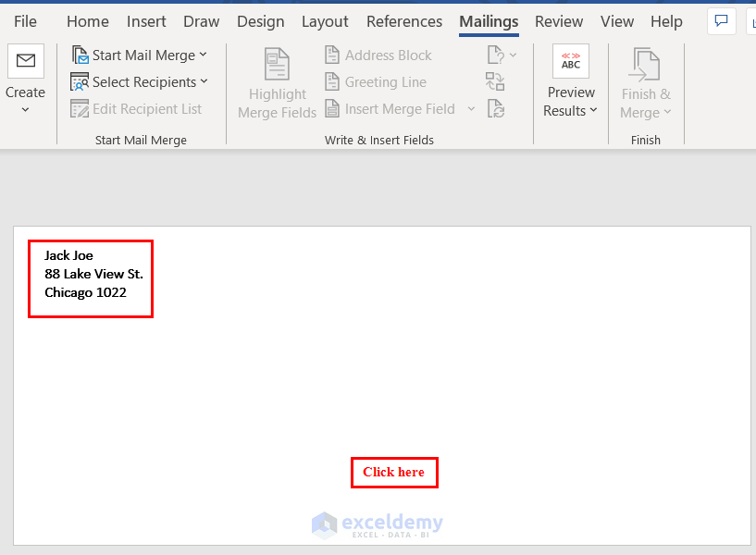Switch to the Mailings tab
Viewport: 756px width, 555px height.
[x=488, y=21]
